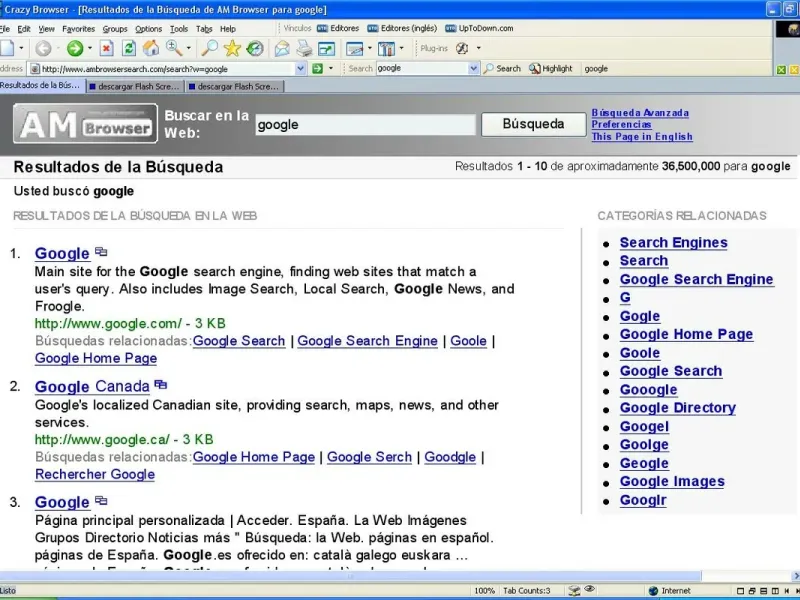Expand the New page dropdown arrow
The width and height of the screenshot is (800, 600).
[21, 48]
